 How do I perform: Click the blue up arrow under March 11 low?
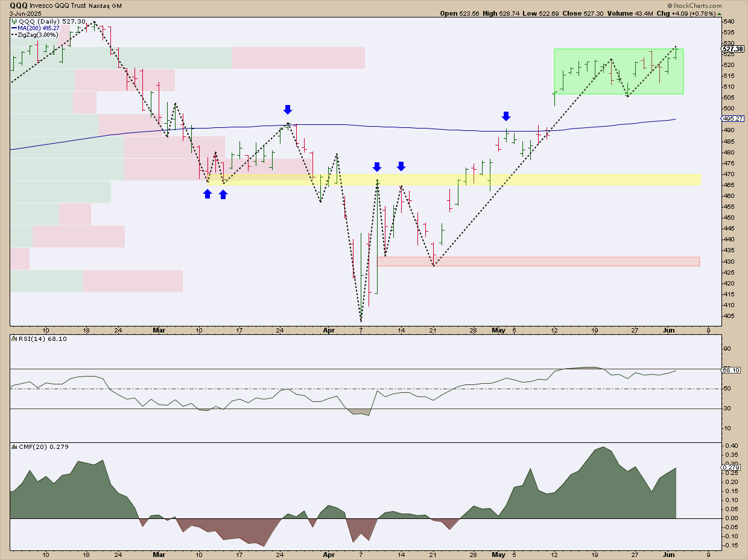point(208,194)
